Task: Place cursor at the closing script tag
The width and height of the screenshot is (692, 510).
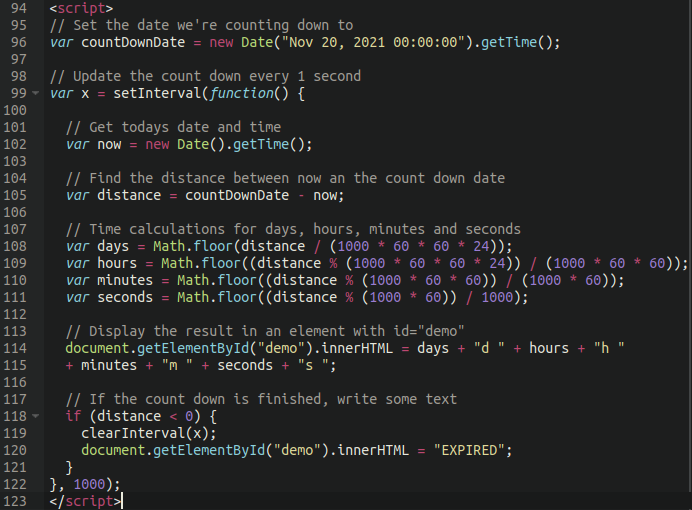Action: pos(84,501)
